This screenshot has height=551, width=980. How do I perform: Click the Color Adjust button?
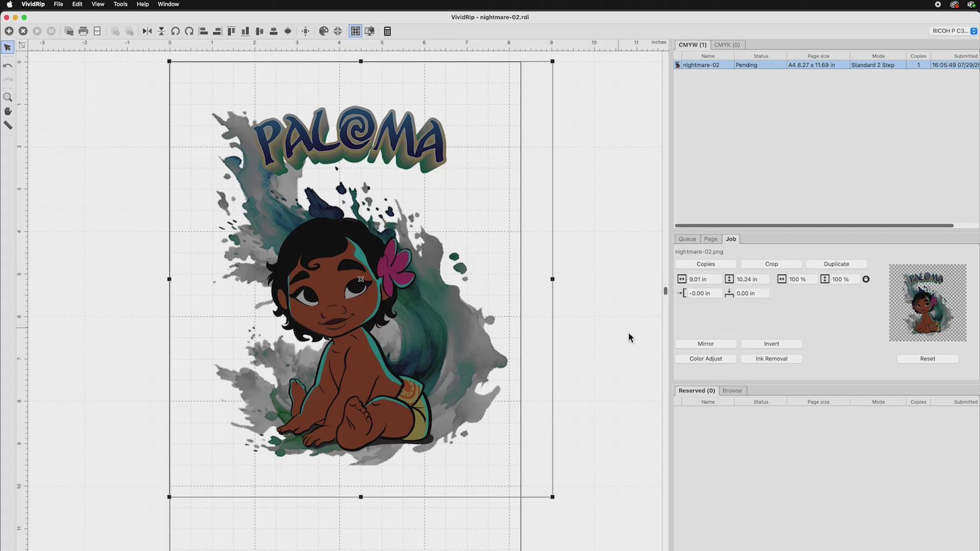[x=705, y=359]
